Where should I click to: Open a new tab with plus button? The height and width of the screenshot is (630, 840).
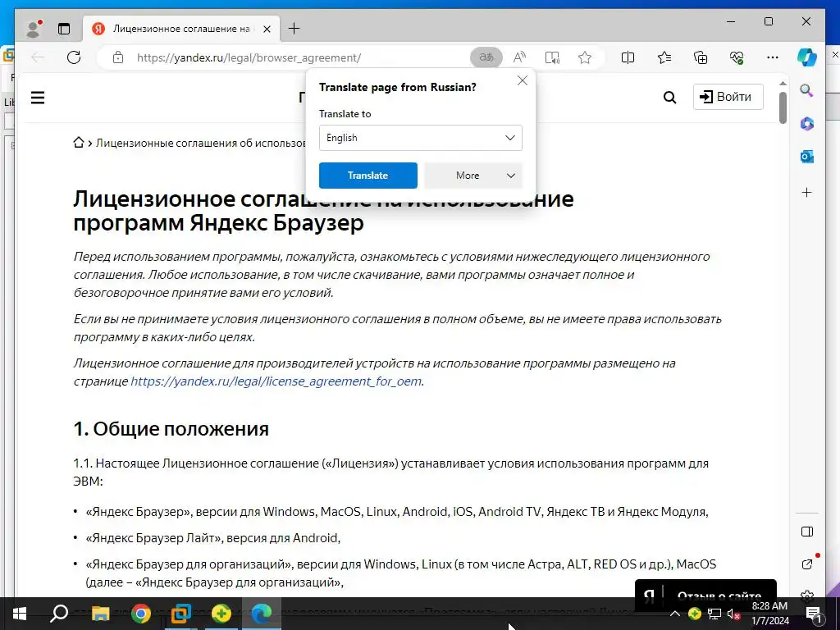pyautogui.click(x=294, y=29)
